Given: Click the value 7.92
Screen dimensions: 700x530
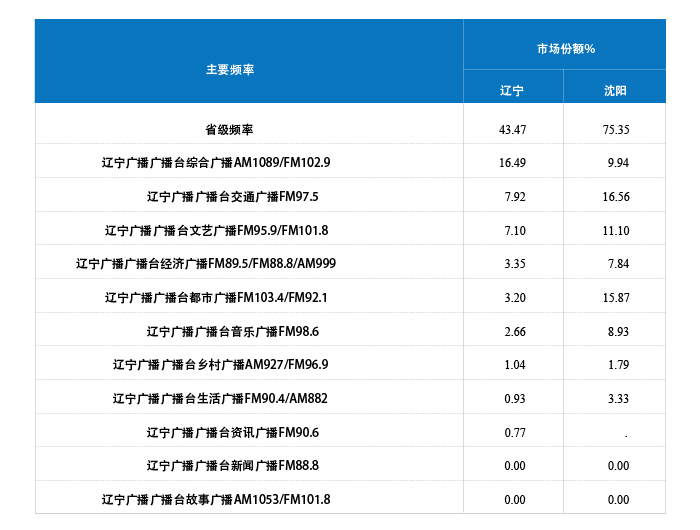Looking at the screenshot, I should [x=515, y=196].
